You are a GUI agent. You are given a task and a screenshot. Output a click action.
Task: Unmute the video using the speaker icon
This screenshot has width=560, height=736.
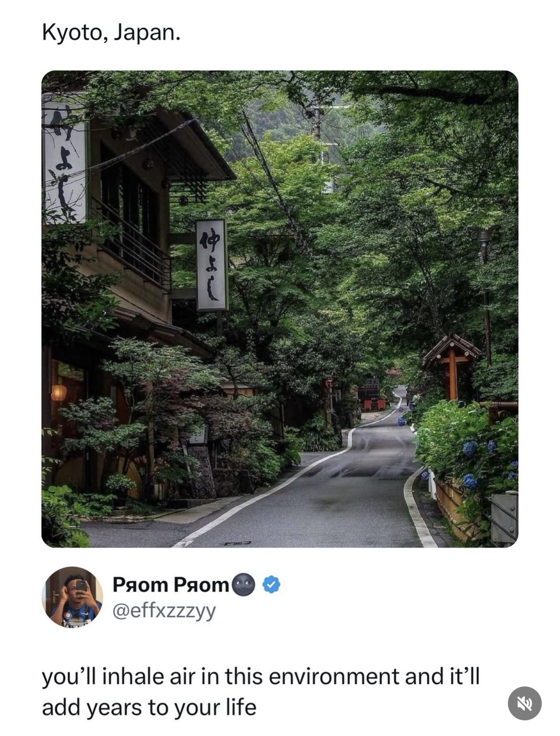click(524, 703)
